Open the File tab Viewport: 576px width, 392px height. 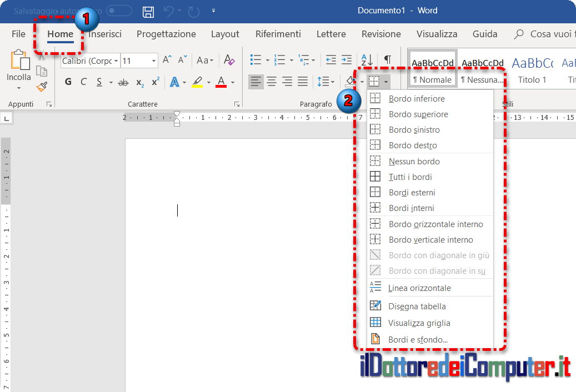(x=18, y=34)
